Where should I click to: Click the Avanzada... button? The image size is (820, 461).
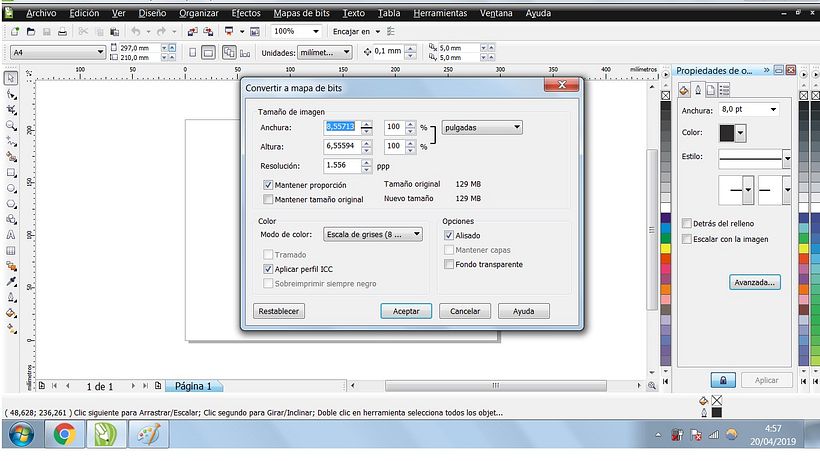point(755,282)
